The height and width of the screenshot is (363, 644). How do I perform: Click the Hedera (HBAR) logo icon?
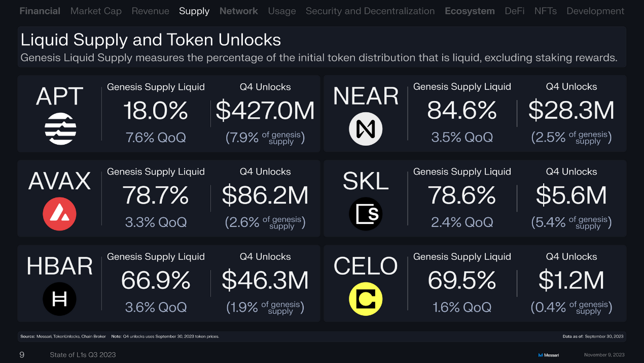click(x=59, y=299)
